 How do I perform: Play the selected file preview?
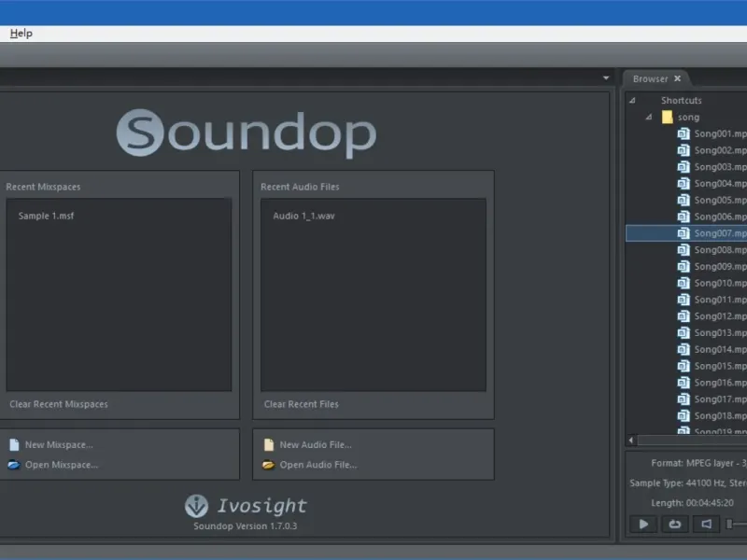coord(643,525)
